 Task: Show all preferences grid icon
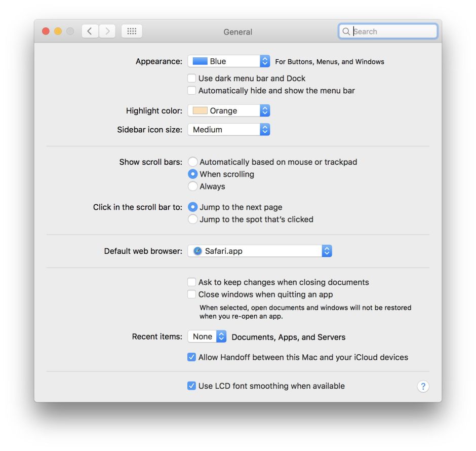click(x=132, y=31)
